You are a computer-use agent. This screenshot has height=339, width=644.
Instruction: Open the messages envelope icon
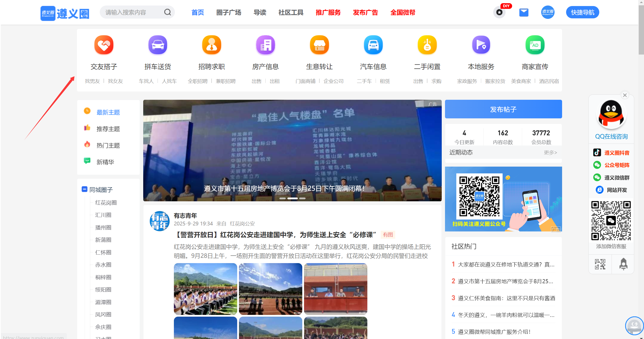click(x=524, y=12)
